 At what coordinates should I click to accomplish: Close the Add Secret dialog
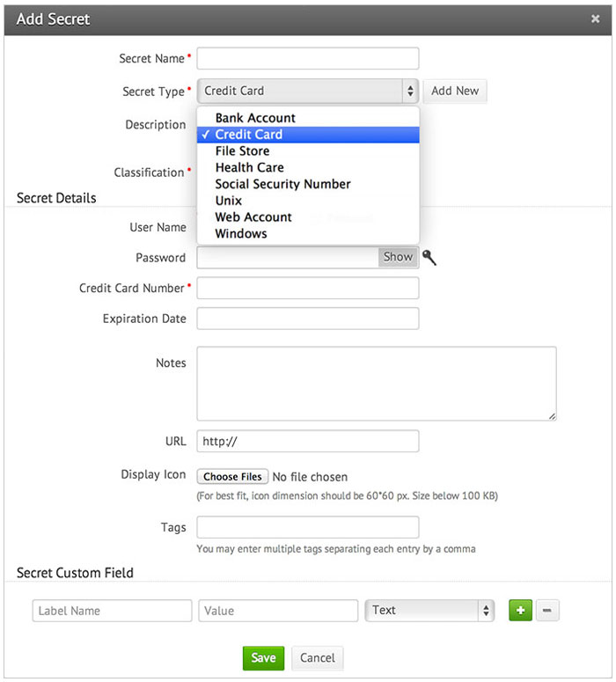[x=596, y=18]
